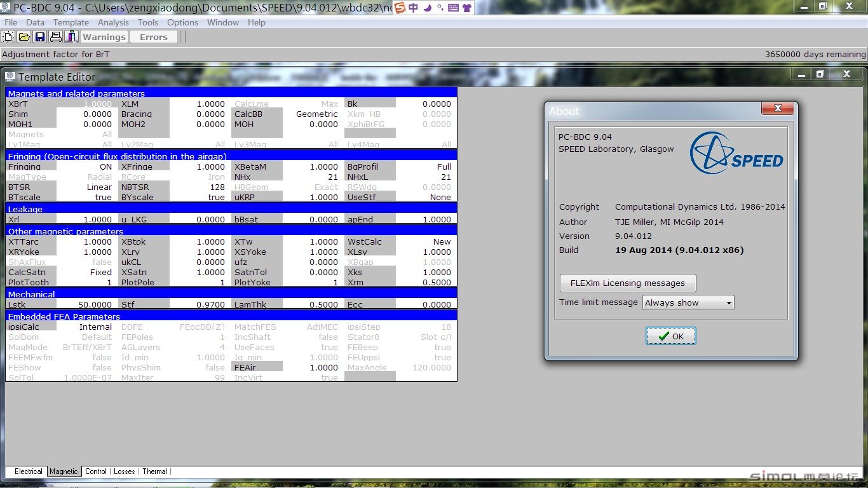Viewport: 868px width, 488px height.
Task: Open the Template menu
Action: 71,22
